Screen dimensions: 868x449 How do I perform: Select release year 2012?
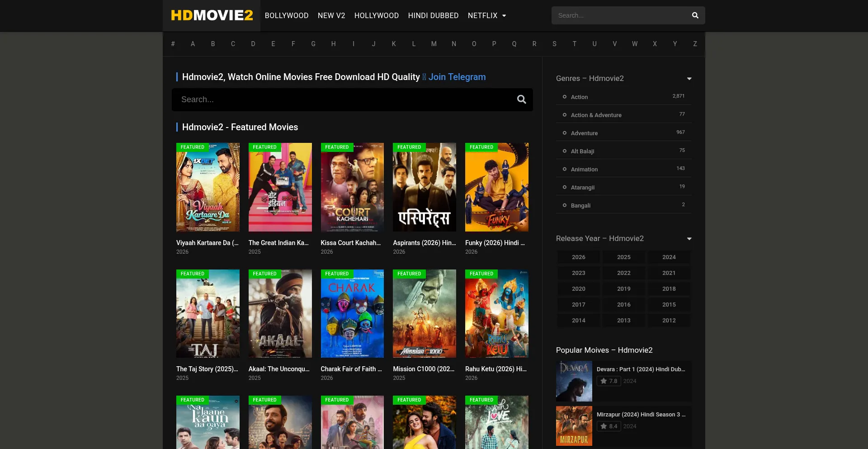pyautogui.click(x=669, y=320)
